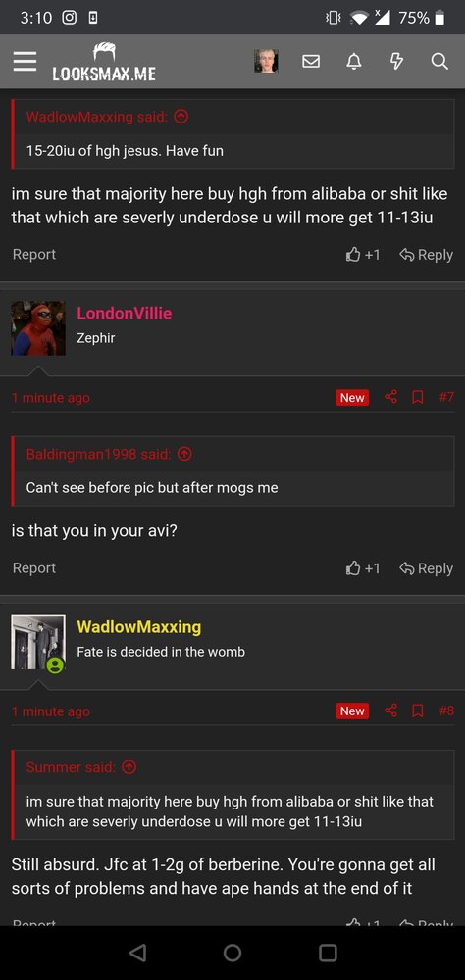Jump to Baldingman1998's quoted post arrow
The width and height of the screenshot is (465, 980).
point(184,454)
